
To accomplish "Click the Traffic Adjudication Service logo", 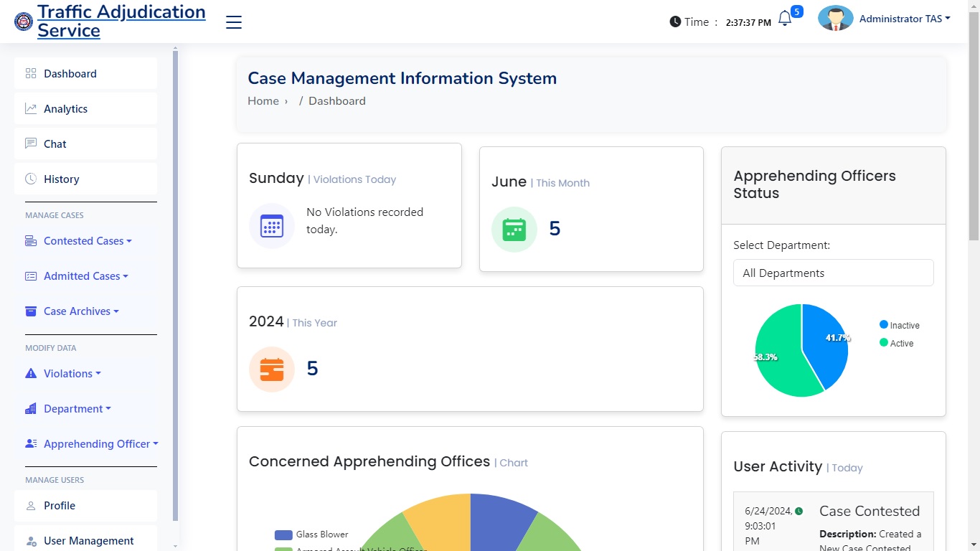I will 24,22.
